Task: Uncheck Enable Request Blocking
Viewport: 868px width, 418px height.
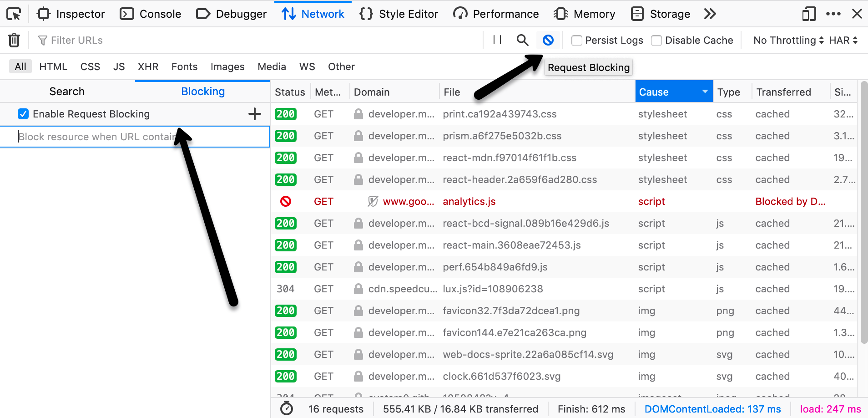Action: 23,114
